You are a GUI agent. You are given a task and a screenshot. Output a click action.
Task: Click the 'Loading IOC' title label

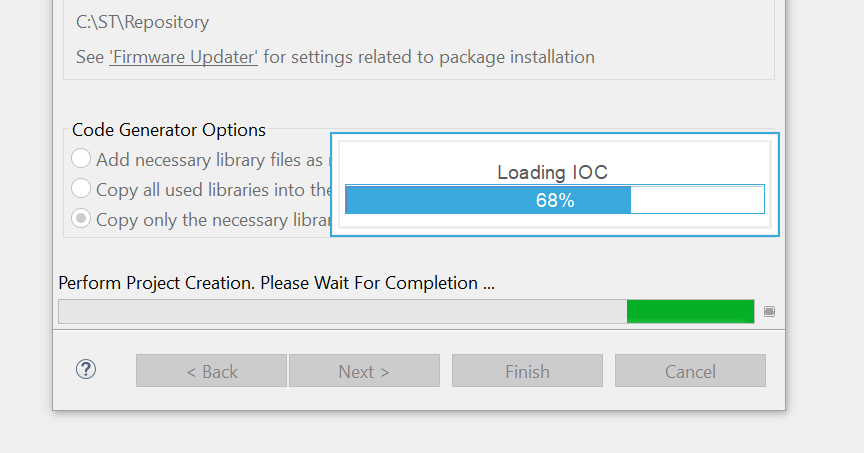tap(552, 172)
